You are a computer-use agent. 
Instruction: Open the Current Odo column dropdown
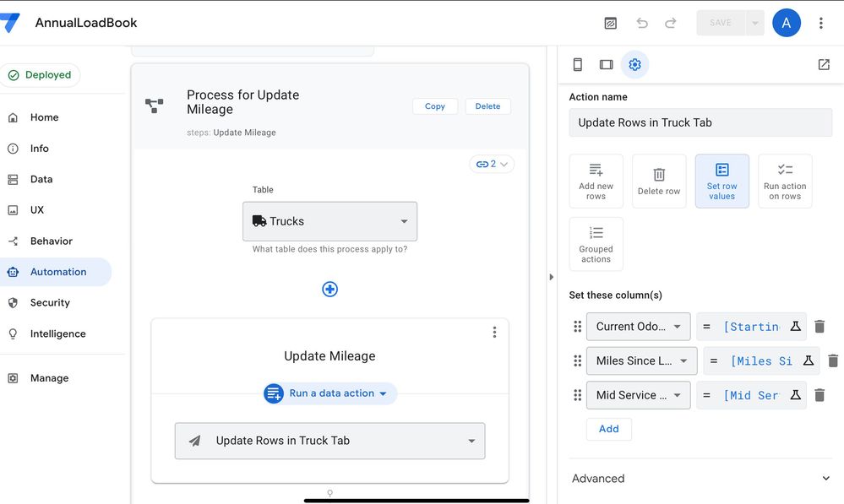(x=639, y=327)
